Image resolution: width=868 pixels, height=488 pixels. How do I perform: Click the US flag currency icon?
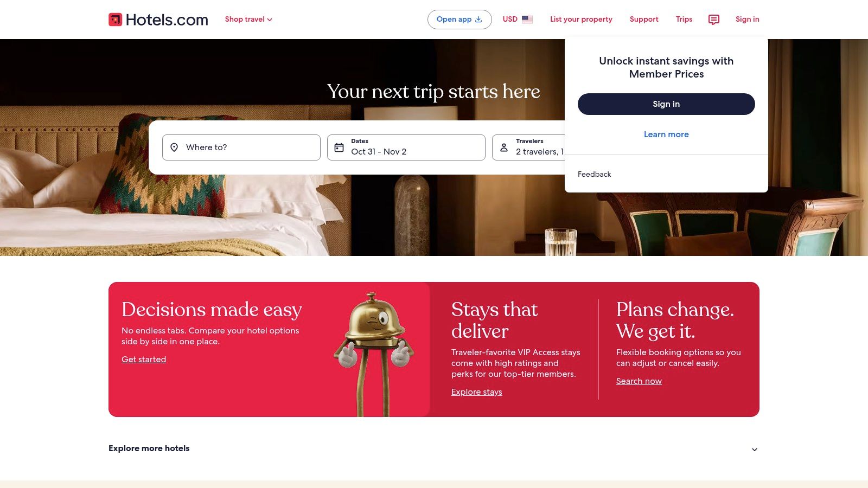(527, 20)
